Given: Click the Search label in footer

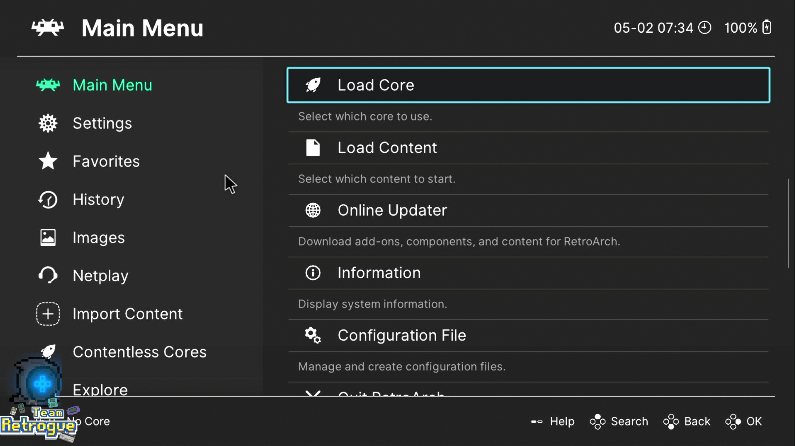Looking at the screenshot, I should [x=629, y=421].
